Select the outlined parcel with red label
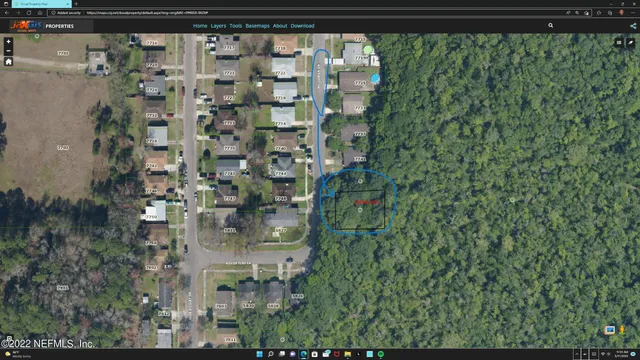640x360 pixels. (x=360, y=210)
